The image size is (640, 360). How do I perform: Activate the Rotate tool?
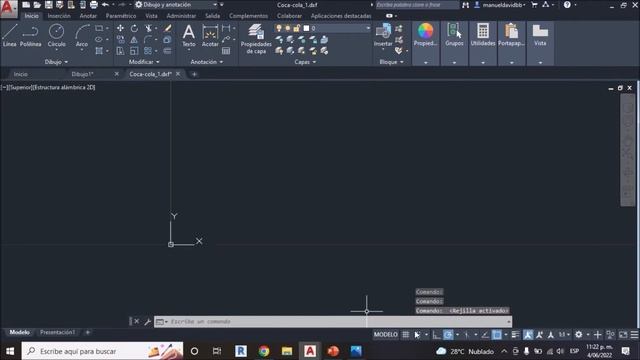click(x=134, y=28)
